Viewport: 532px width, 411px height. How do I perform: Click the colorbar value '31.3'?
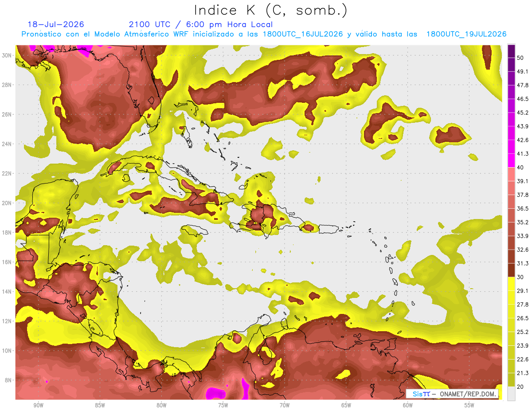523,263
